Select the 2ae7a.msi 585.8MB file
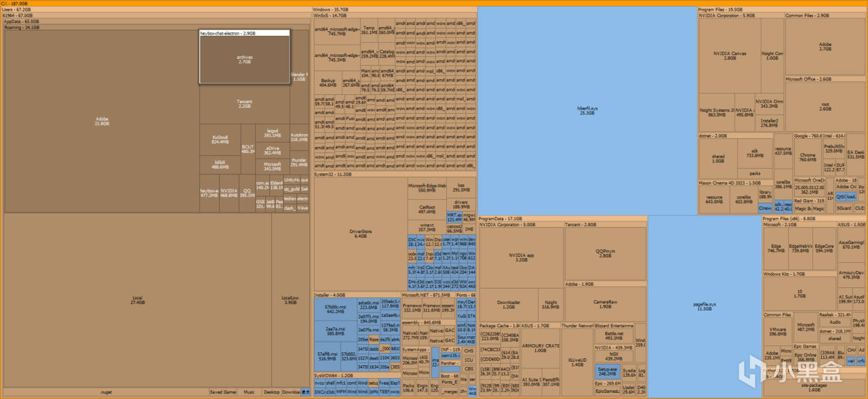Viewport: 868px width, 399px height. click(x=336, y=331)
